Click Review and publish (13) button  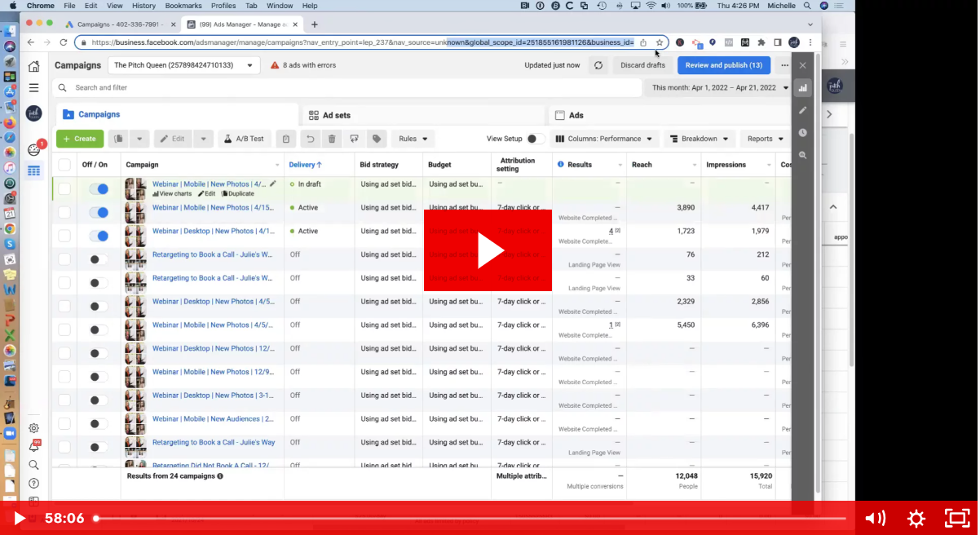coord(723,65)
